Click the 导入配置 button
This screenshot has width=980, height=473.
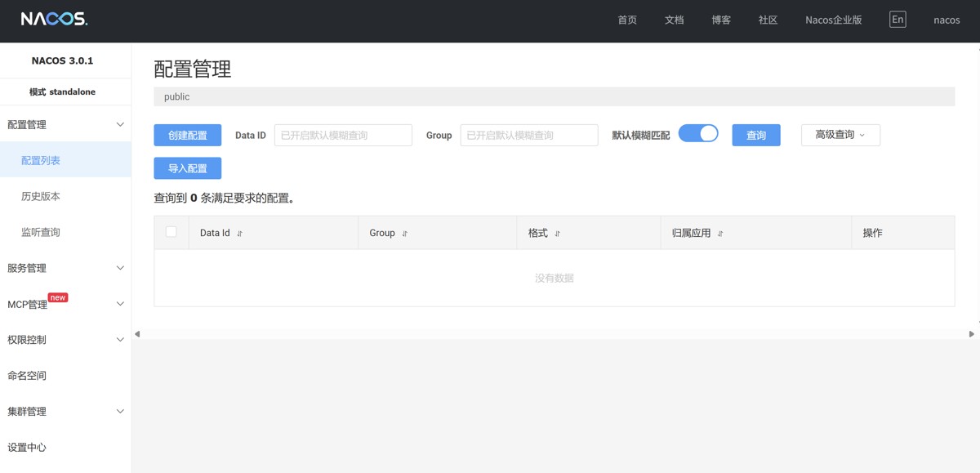pyautogui.click(x=188, y=168)
